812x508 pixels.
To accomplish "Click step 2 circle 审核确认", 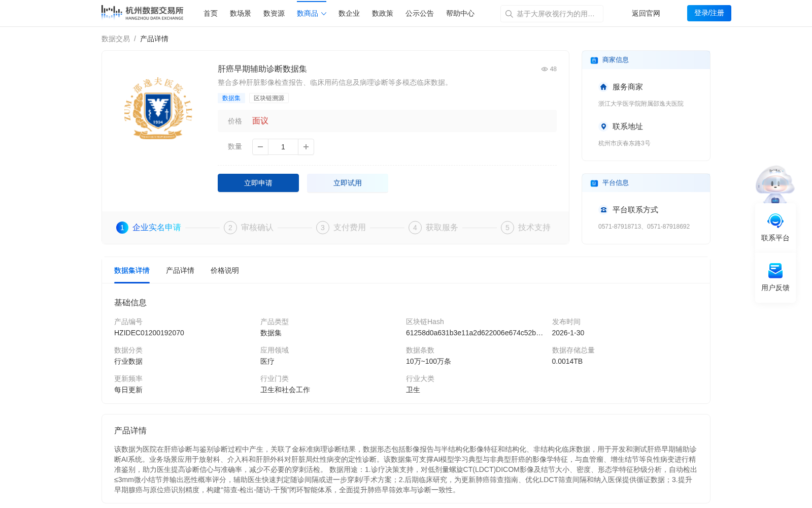I will tap(230, 228).
